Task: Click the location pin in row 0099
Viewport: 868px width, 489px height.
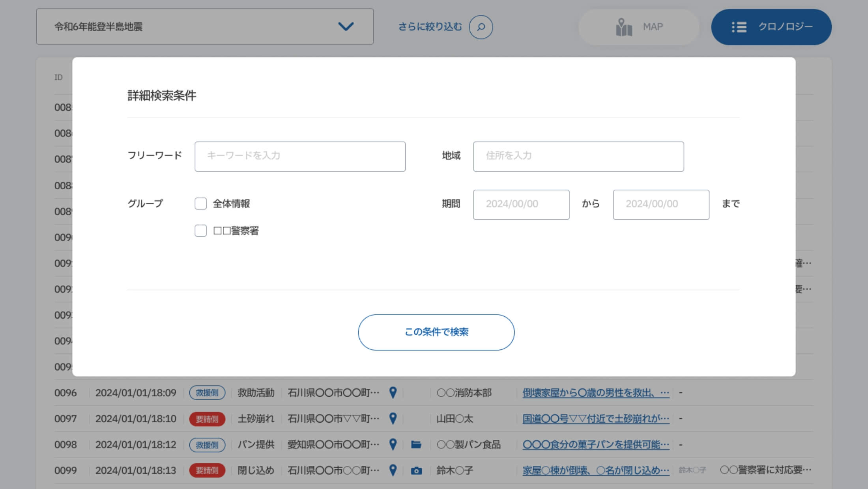Action: pos(393,470)
